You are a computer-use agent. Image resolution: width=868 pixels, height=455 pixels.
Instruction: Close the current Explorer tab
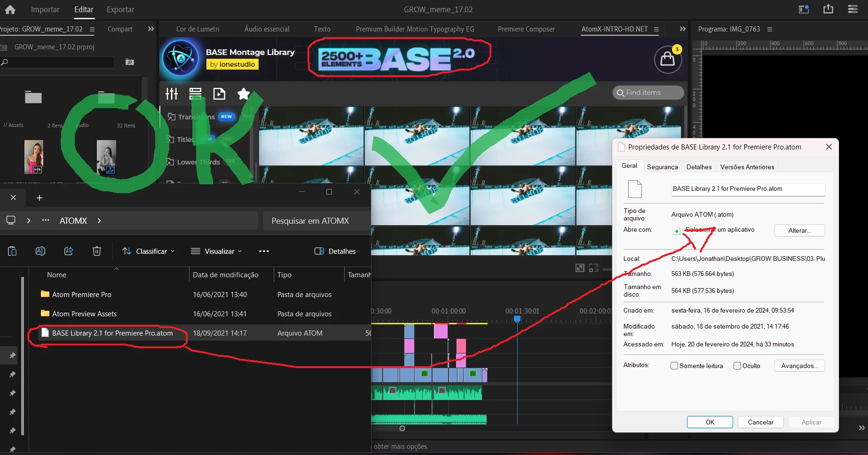click(13, 197)
